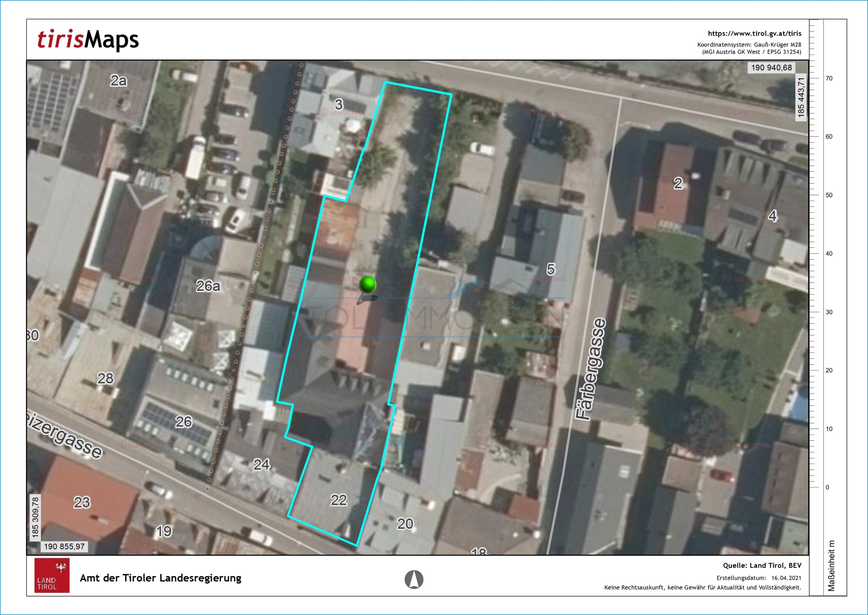
Task: Click building number 28 label
Action: (105, 378)
